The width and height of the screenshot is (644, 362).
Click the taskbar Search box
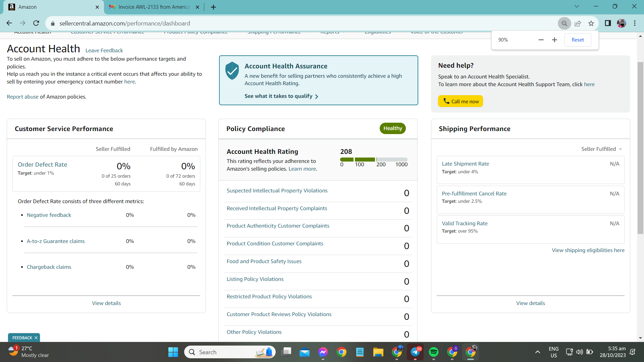[x=230, y=352]
